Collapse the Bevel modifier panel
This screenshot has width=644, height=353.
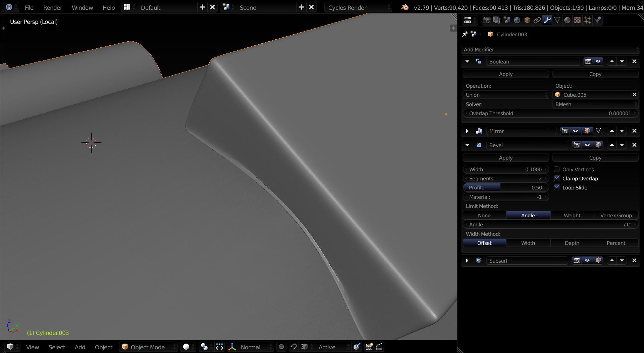(x=467, y=145)
